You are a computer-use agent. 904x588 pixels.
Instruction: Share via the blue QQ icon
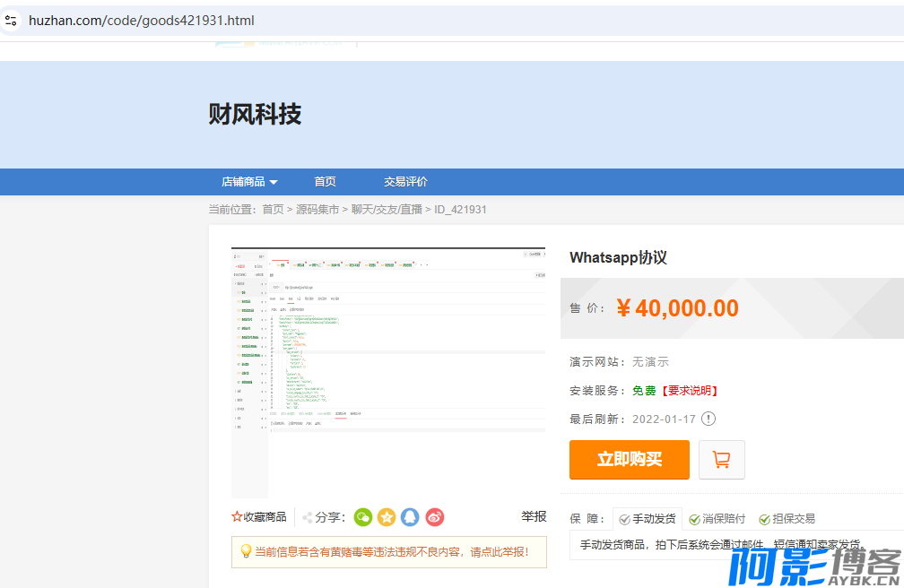[411, 517]
